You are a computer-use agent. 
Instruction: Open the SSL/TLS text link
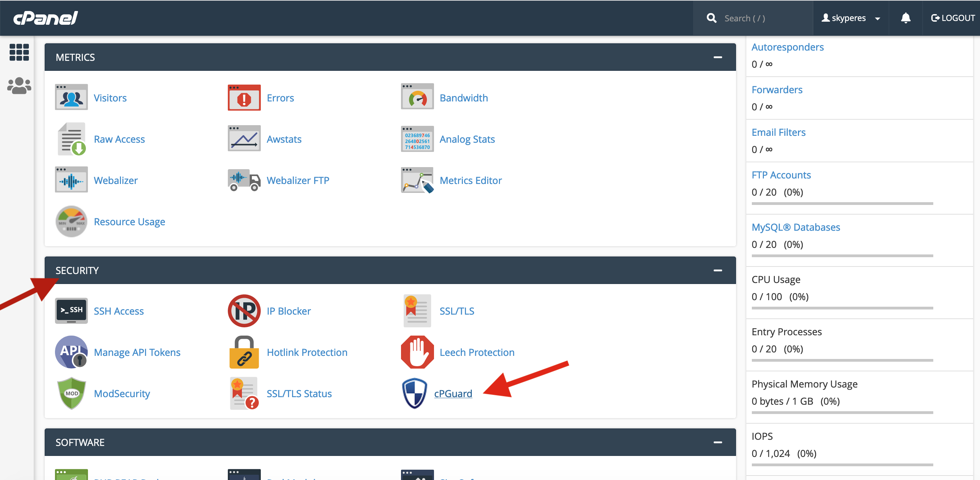(457, 311)
